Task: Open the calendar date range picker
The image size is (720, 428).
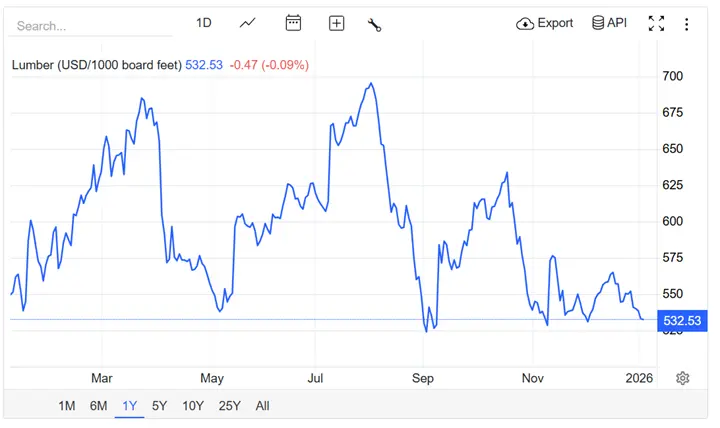Action: coord(293,23)
